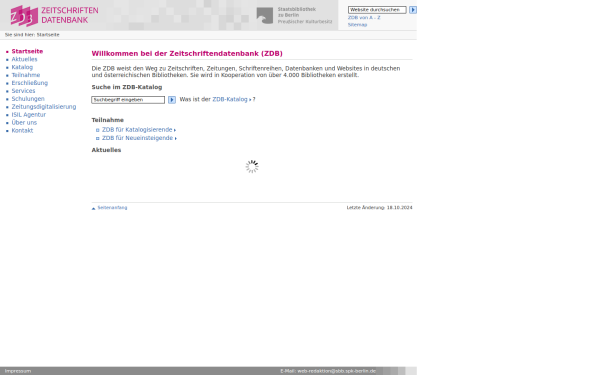The image size is (600, 375).
Task: Open Schulungen in the sidebar menu
Action: coord(28,99)
